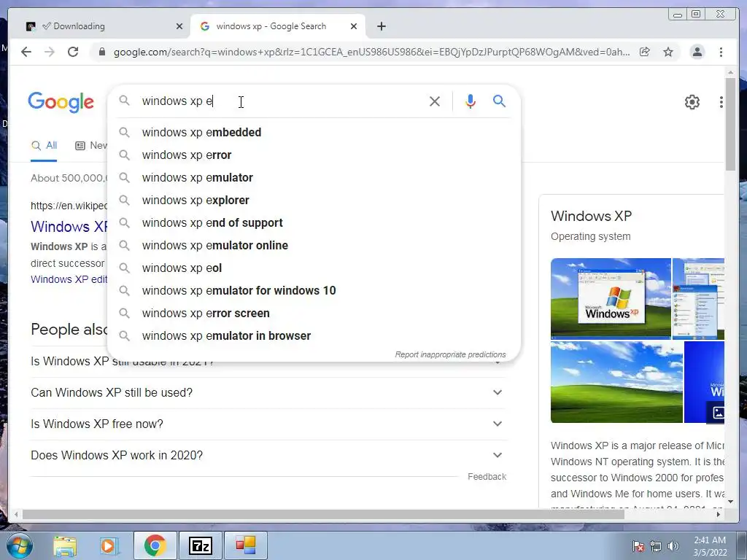Open the Windows XP Wikipedia result title
Image resolution: width=747 pixels, height=560 pixels.
click(69, 226)
